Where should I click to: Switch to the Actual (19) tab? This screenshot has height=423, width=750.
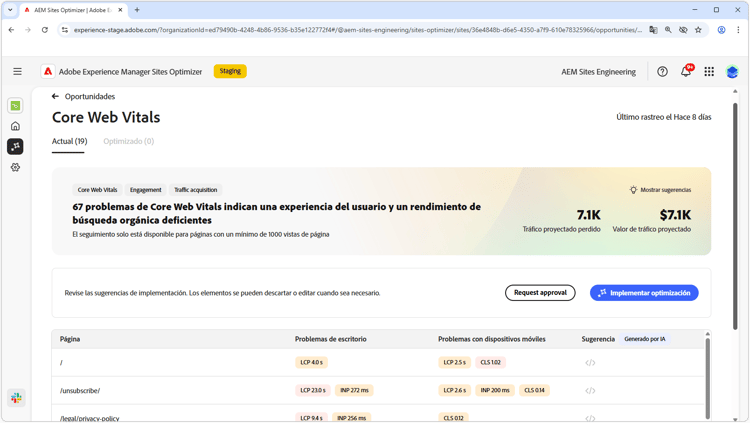69,141
